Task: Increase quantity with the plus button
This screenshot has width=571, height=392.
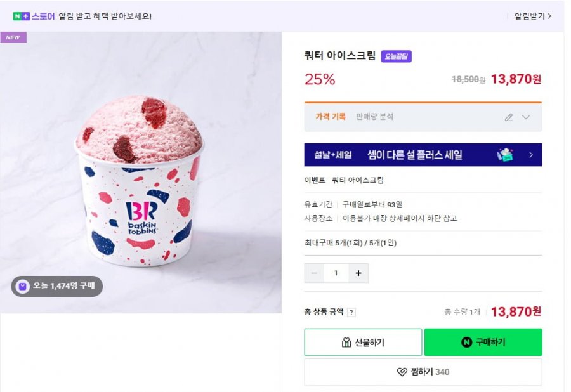Action: (x=358, y=273)
